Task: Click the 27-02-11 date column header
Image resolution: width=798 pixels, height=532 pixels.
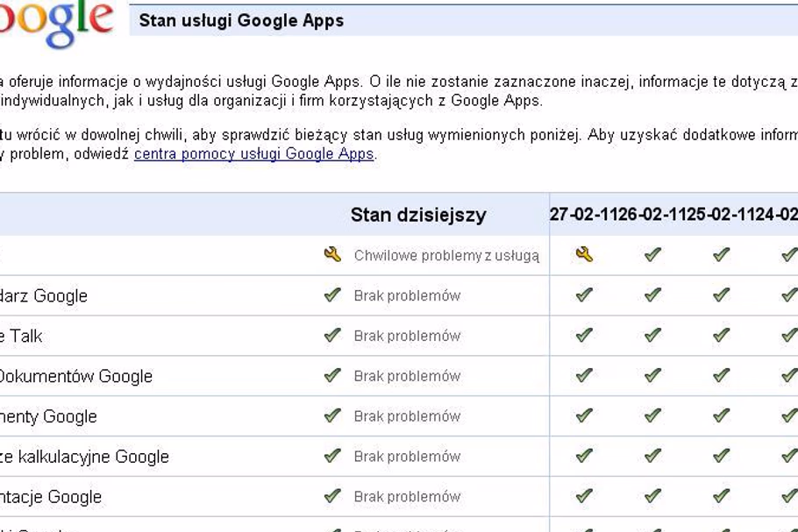Action: [584, 215]
